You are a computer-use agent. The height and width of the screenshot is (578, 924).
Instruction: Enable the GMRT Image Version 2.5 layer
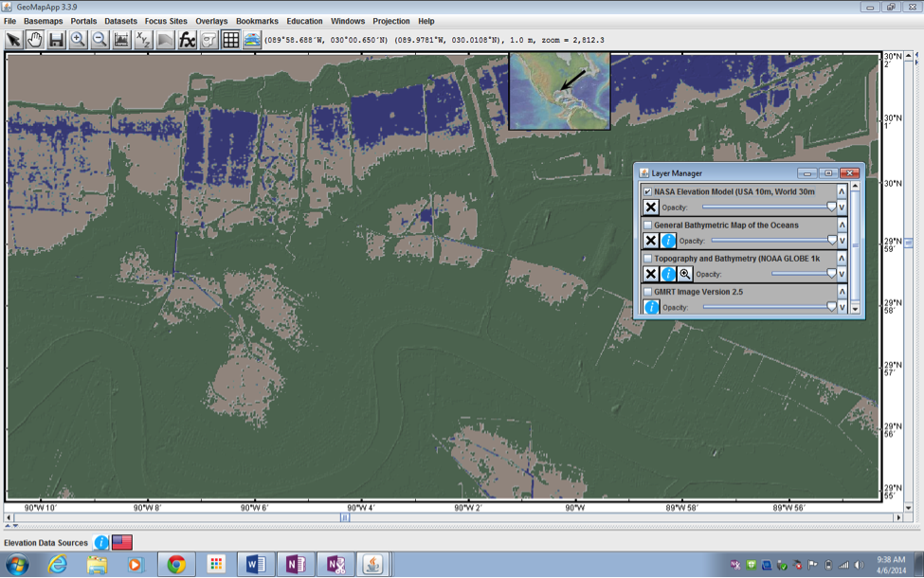click(648, 291)
